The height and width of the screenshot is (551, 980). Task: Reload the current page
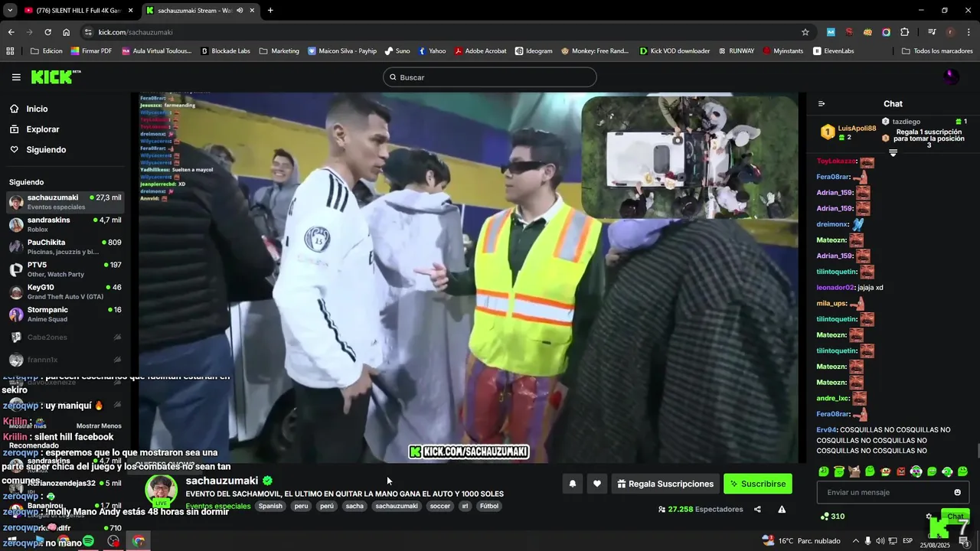47,32
